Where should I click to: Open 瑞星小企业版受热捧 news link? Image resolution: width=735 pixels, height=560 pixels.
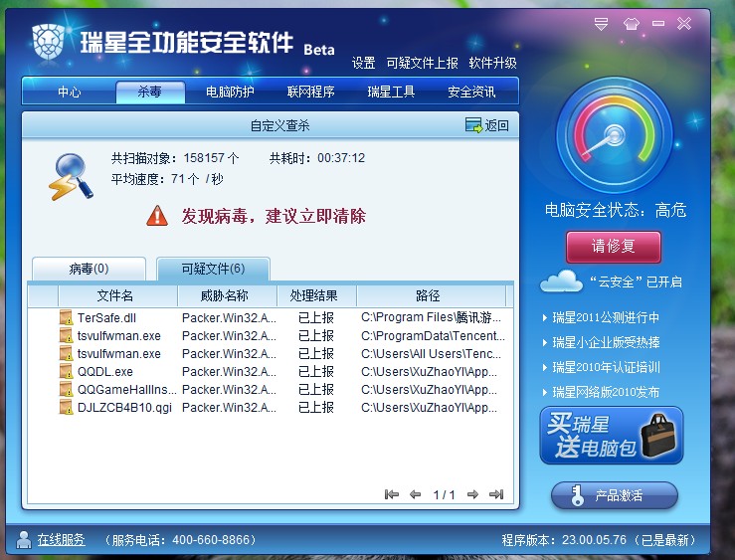coord(606,342)
